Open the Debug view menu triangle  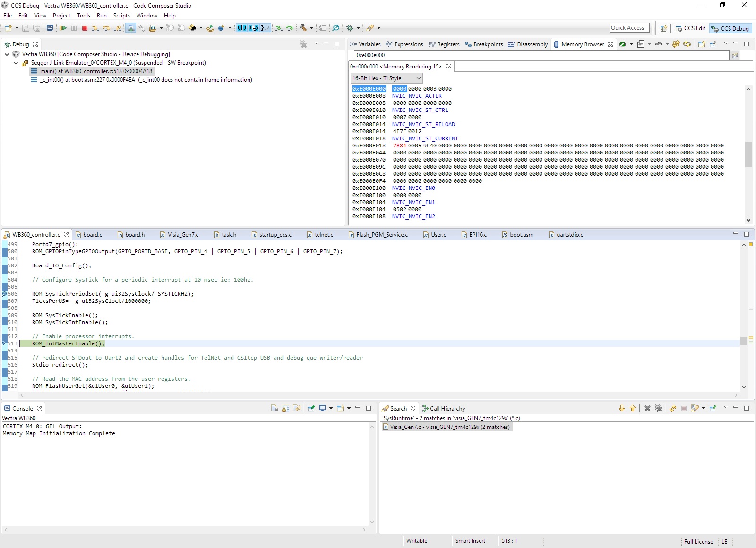[x=316, y=43]
